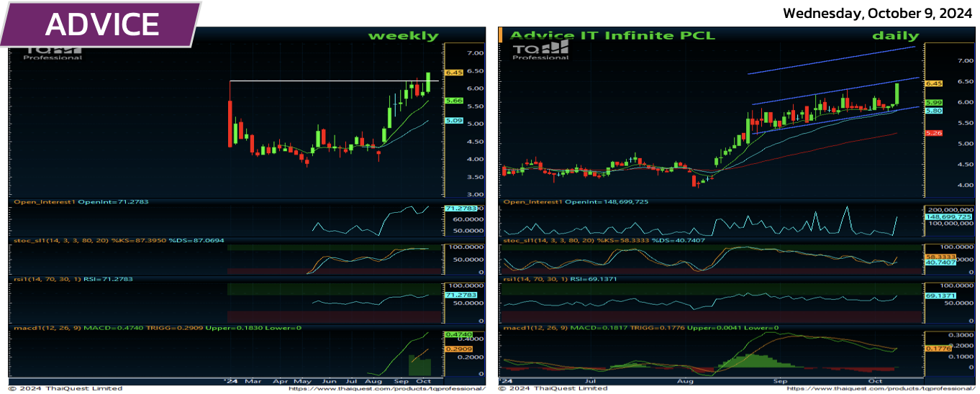Screen dimensions: 980x394
Task: Click '© 2024 ThaiQuest Limited' under weekly chart
Action: pos(65,388)
